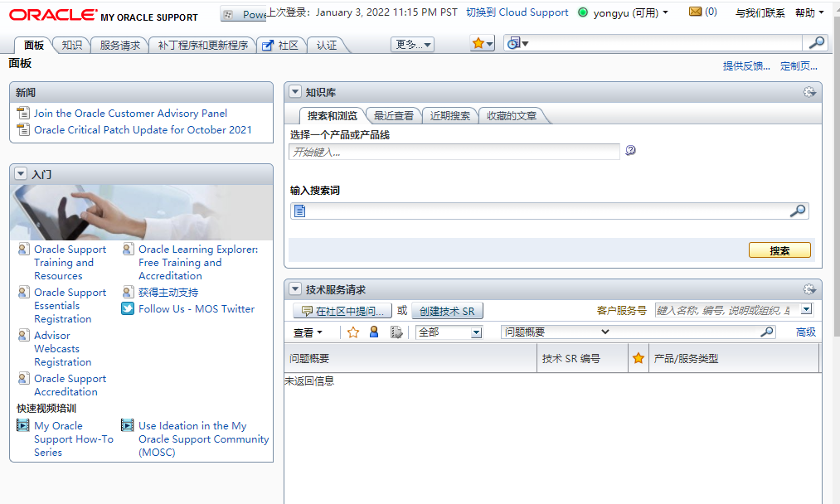Collapse the 入门 panel
This screenshot has height=504, width=840.
coord(21,173)
